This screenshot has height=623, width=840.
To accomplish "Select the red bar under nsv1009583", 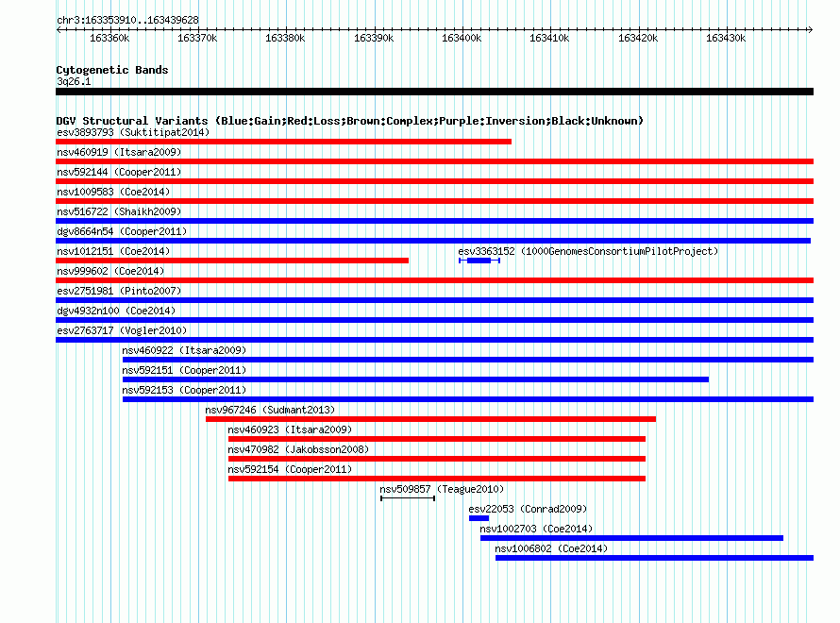I will 434,201.
